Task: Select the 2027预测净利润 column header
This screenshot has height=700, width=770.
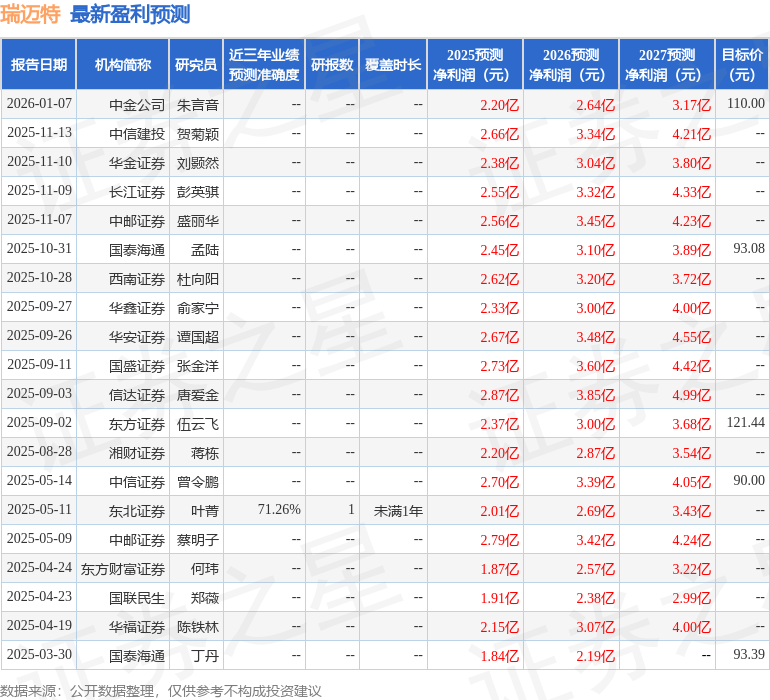Action: (x=667, y=64)
